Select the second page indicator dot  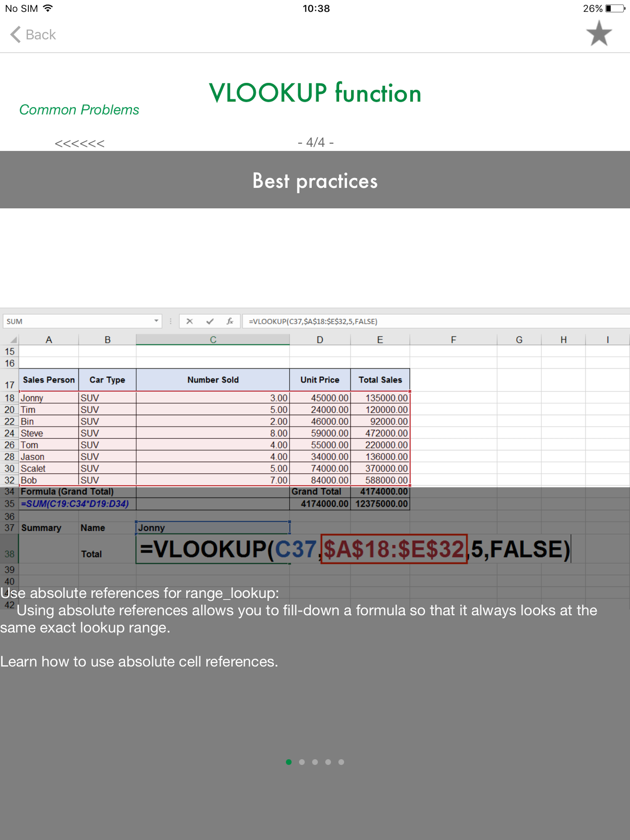302,762
